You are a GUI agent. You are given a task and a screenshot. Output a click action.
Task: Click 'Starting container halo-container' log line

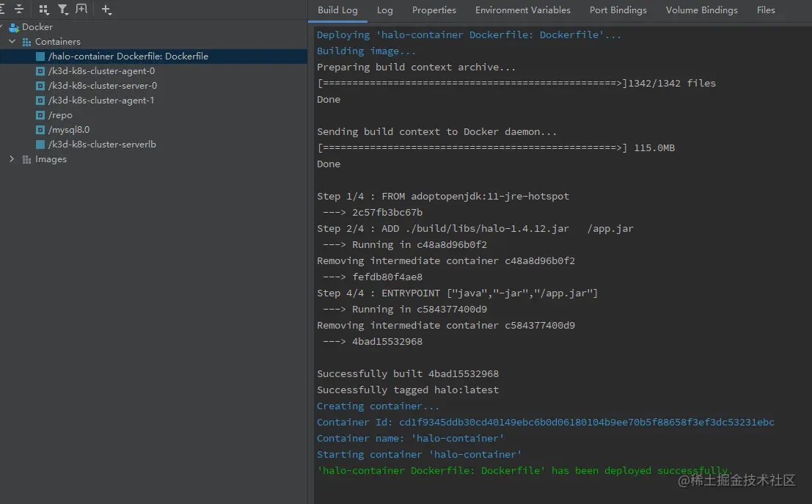(420, 454)
